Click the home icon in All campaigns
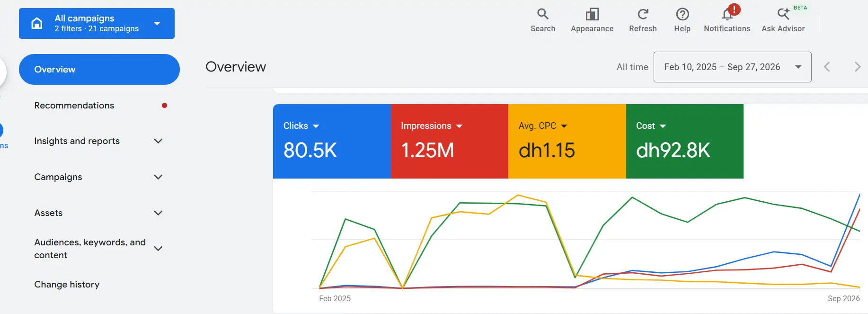868x314 pixels. pyautogui.click(x=37, y=23)
